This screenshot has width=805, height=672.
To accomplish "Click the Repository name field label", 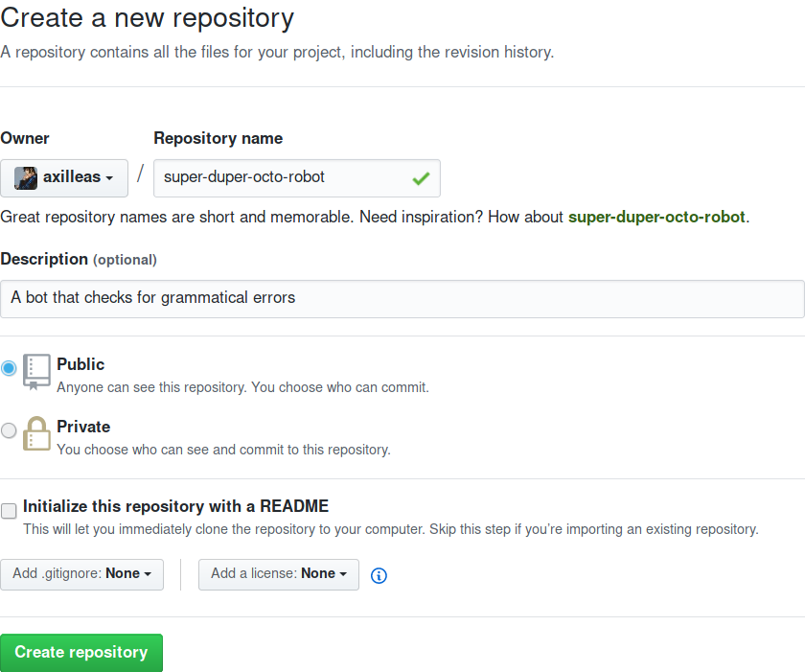I will [218, 138].
